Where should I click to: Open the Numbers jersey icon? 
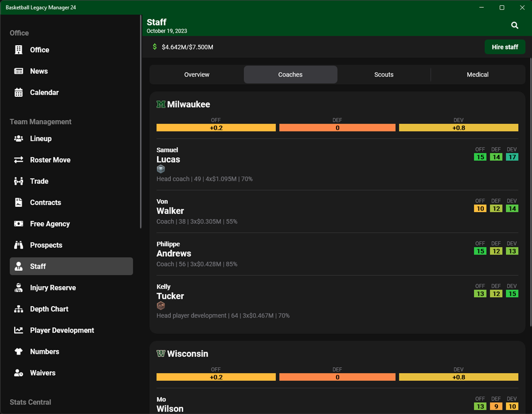point(18,351)
